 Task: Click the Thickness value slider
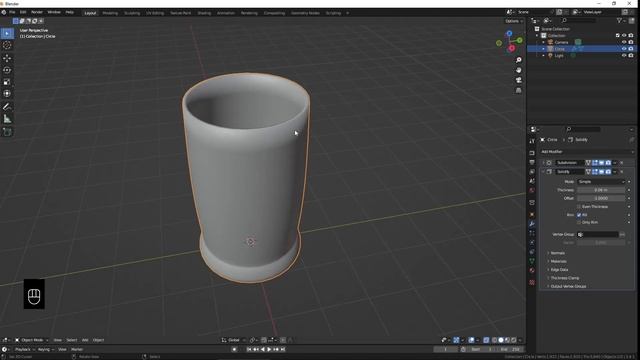pyautogui.click(x=601, y=190)
